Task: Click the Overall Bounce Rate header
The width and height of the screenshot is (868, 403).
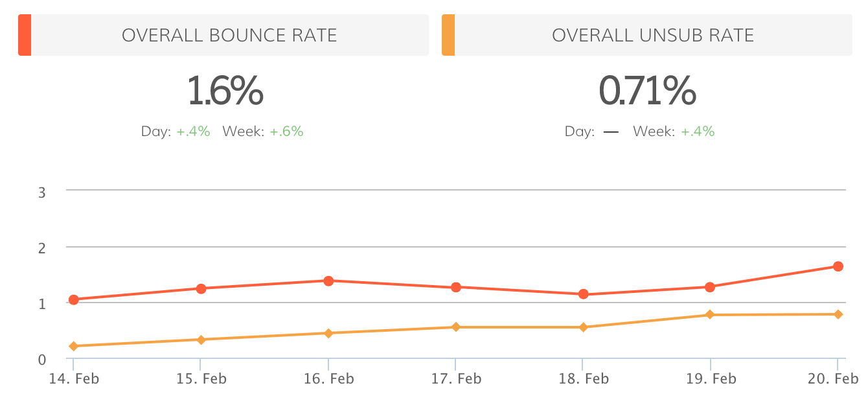Action: [229, 35]
